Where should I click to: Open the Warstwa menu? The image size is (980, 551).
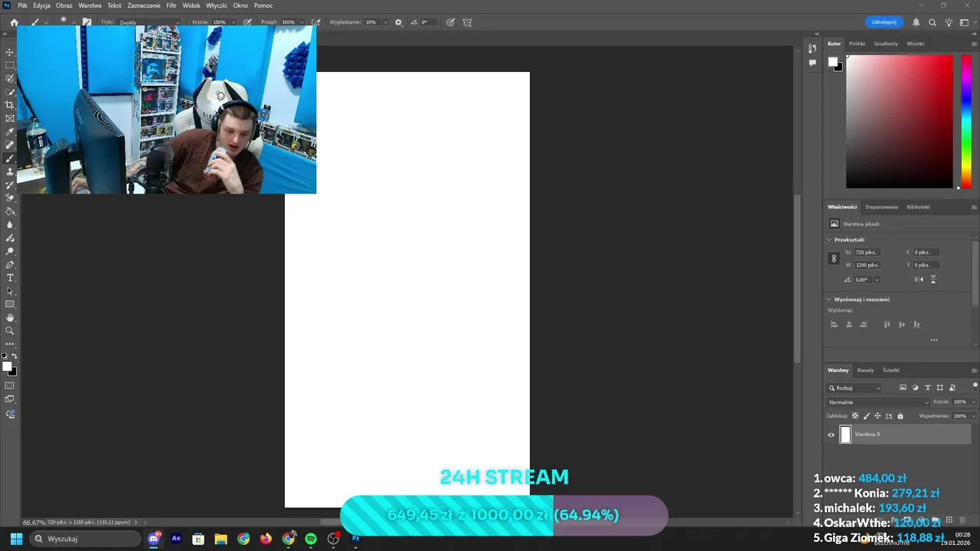coord(90,5)
